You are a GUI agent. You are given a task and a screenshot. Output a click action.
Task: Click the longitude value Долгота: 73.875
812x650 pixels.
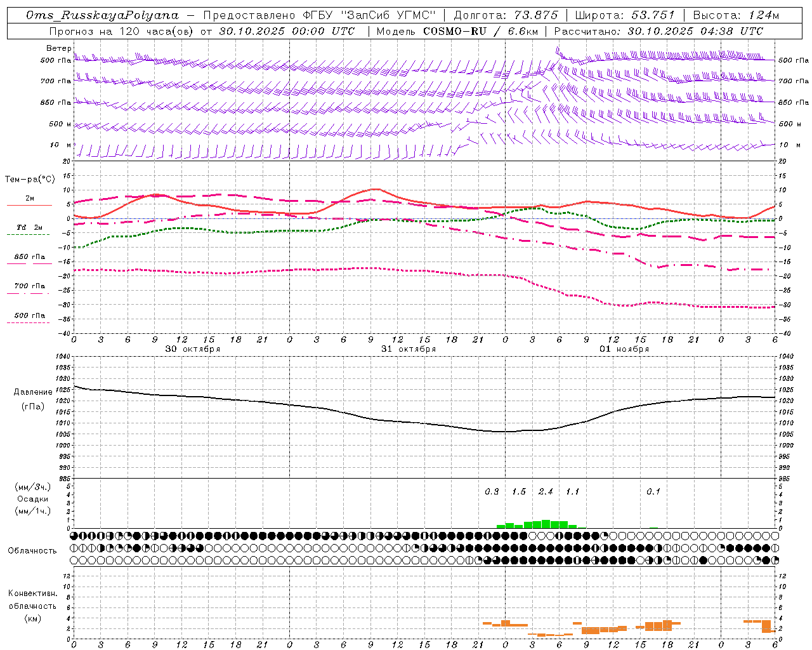(506, 15)
